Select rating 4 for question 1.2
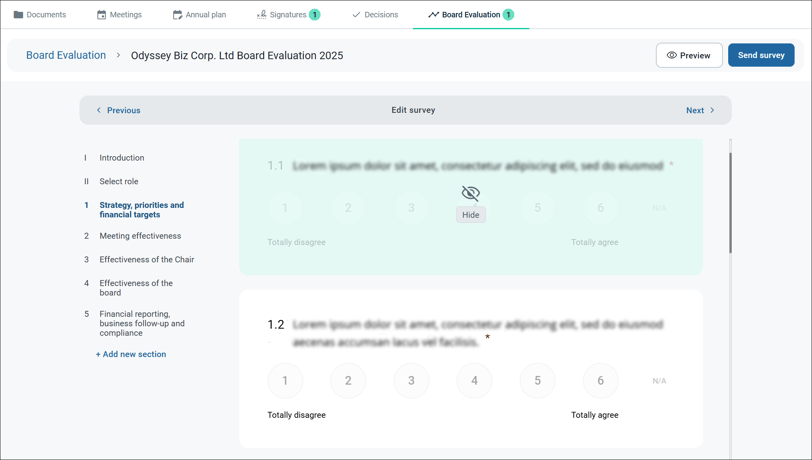 click(474, 381)
